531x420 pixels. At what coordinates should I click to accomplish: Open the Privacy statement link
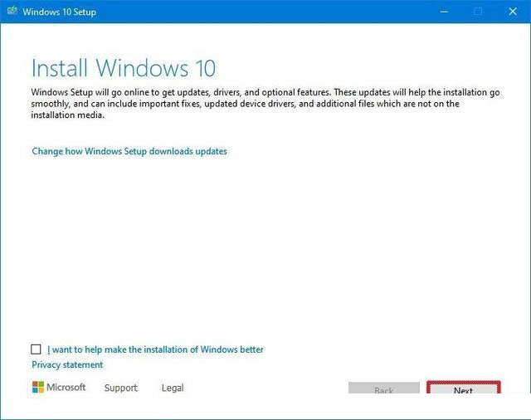(x=67, y=364)
